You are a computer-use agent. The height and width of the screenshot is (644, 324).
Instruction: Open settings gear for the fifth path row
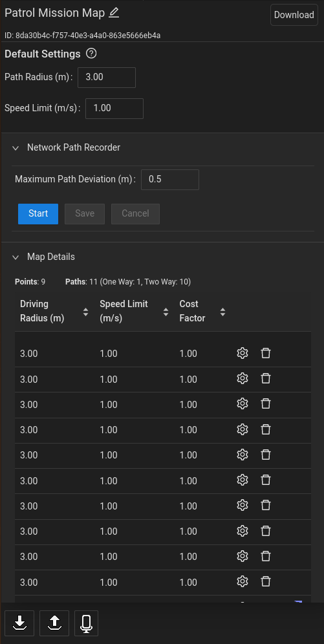tap(243, 455)
